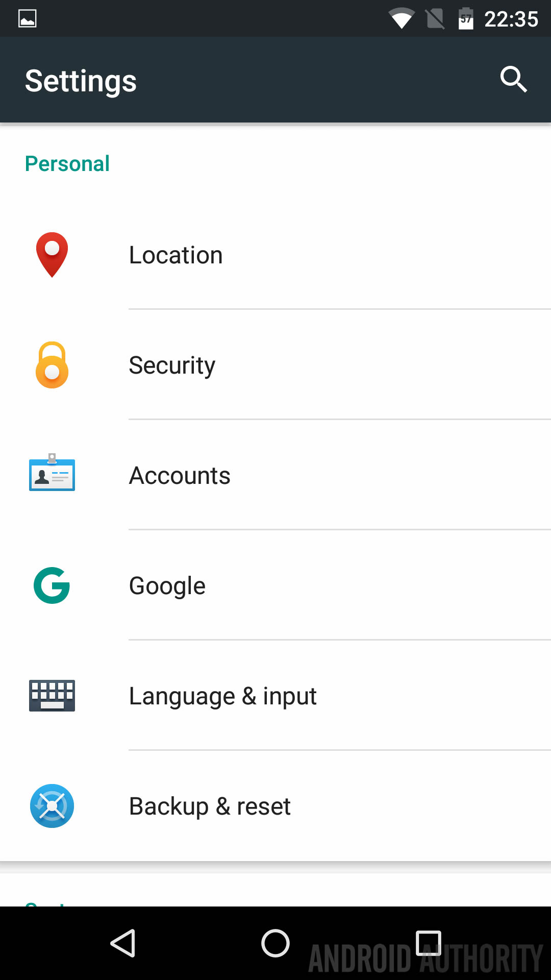Tap the picture notification icon
Viewport: 551px width, 980px height.
coord(28,19)
